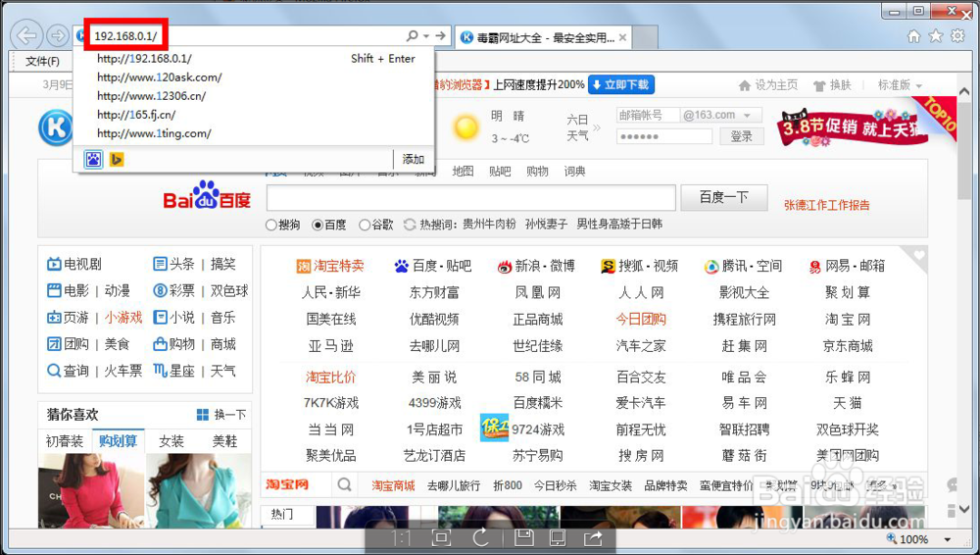The width and height of the screenshot is (980, 555).
Task: Click the mail password input field
Action: [664, 136]
